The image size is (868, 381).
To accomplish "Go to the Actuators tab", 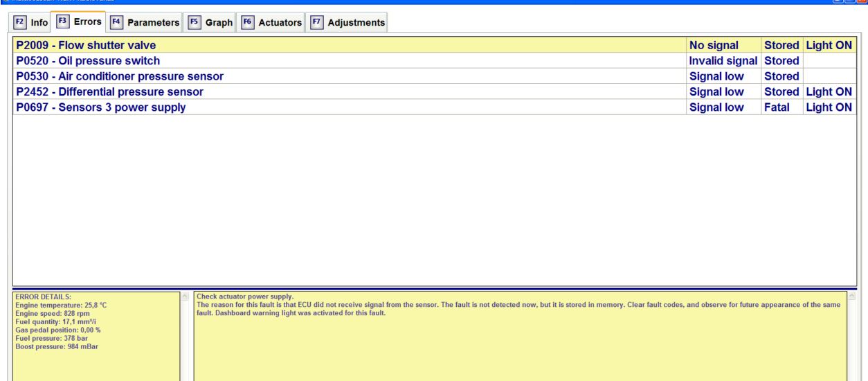I will click(x=271, y=22).
